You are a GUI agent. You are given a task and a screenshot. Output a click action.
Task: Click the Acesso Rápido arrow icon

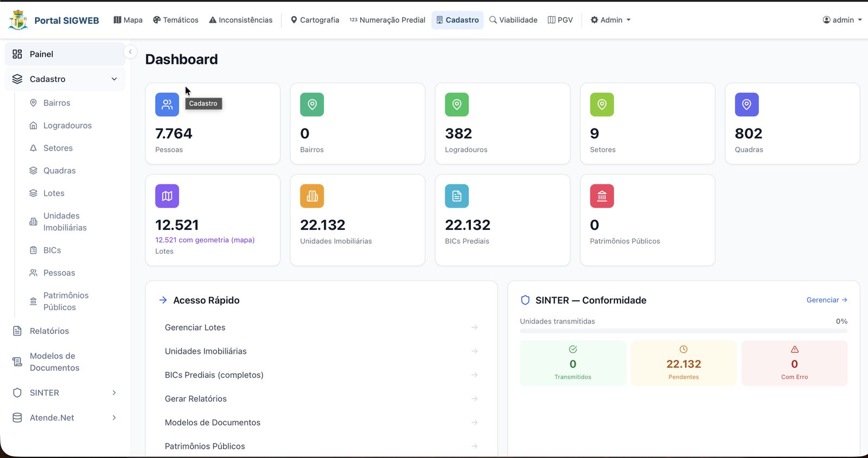click(x=163, y=300)
